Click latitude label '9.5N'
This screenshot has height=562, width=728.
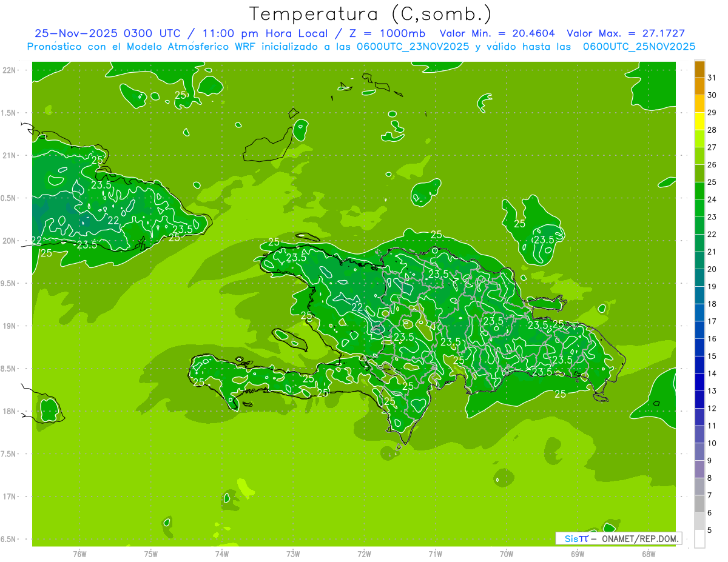[x=9, y=284]
